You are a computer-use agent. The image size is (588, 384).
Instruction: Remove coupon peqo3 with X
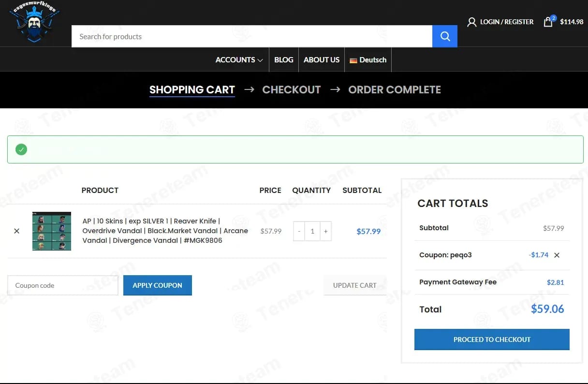(557, 255)
